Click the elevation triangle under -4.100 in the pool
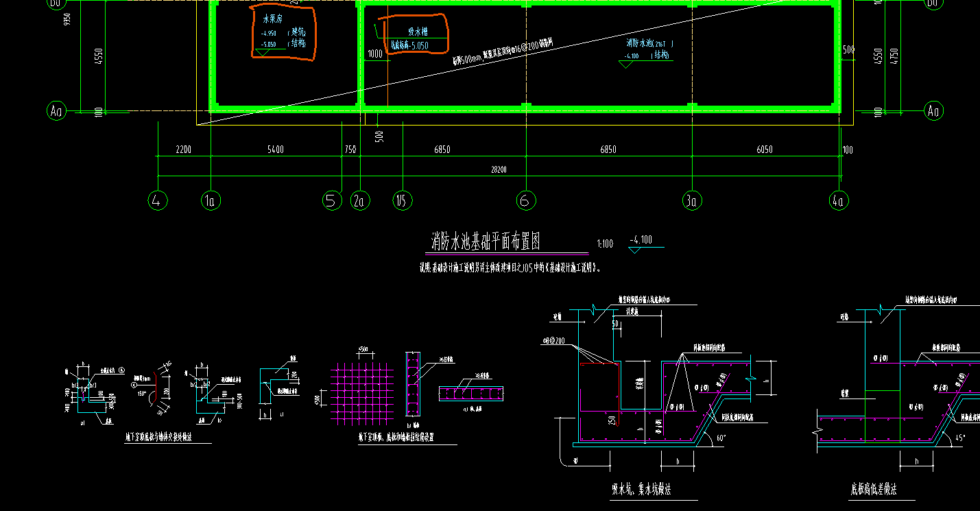The height and width of the screenshot is (511, 980). (x=626, y=64)
